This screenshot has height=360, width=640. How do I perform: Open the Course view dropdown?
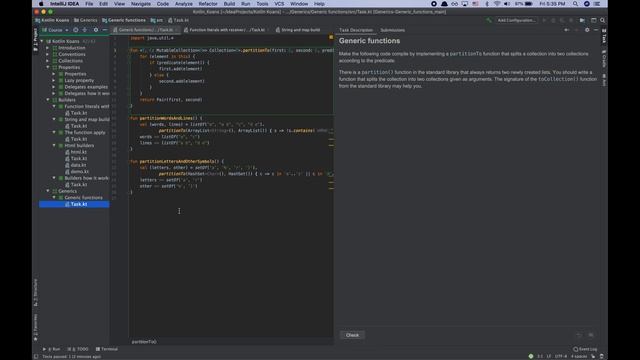click(56, 30)
